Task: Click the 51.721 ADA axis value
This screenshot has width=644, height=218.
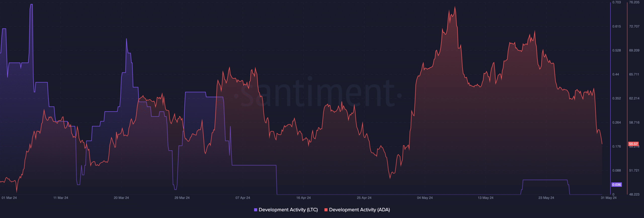Action: 634,171
